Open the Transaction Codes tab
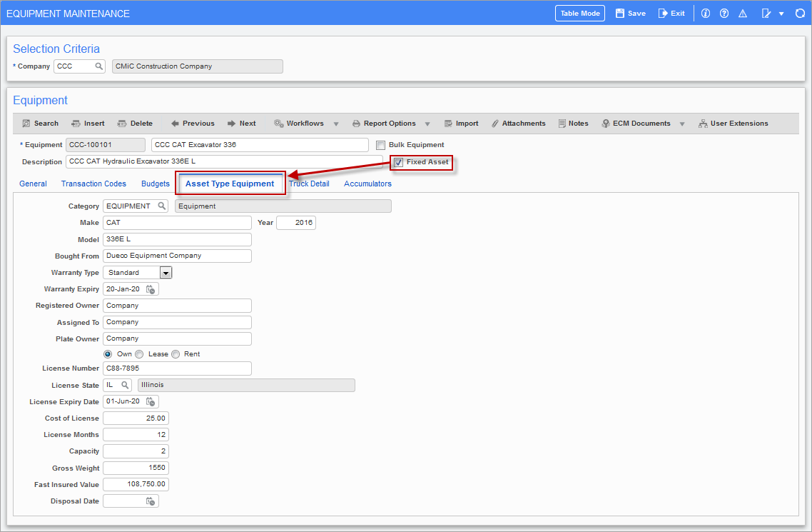 click(x=93, y=184)
